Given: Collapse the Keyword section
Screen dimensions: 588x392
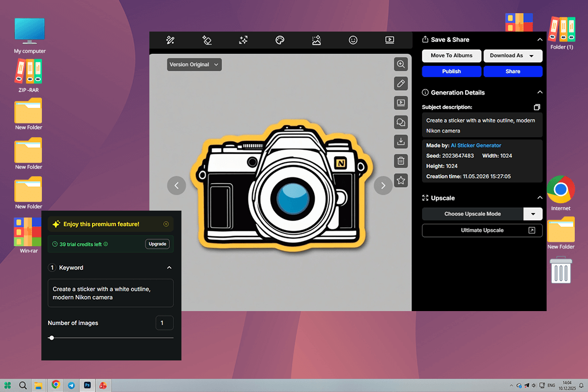Looking at the screenshot, I should (x=169, y=267).
